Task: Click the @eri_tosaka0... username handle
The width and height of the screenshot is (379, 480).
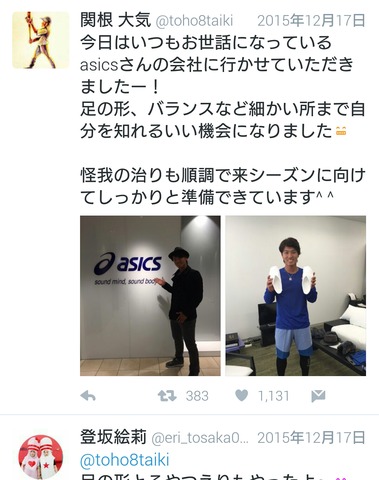Action: coord(200,438)
